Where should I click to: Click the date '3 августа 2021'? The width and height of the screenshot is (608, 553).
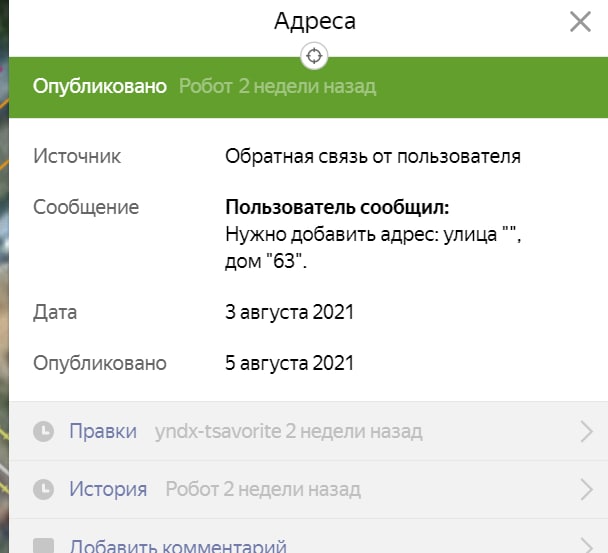[x=289, y=312]
